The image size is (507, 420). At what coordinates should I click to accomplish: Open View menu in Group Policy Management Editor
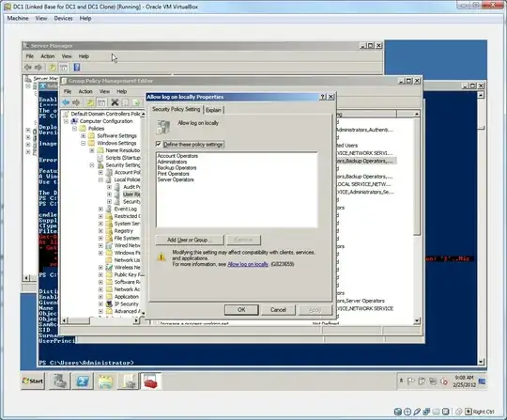[104, 91]
